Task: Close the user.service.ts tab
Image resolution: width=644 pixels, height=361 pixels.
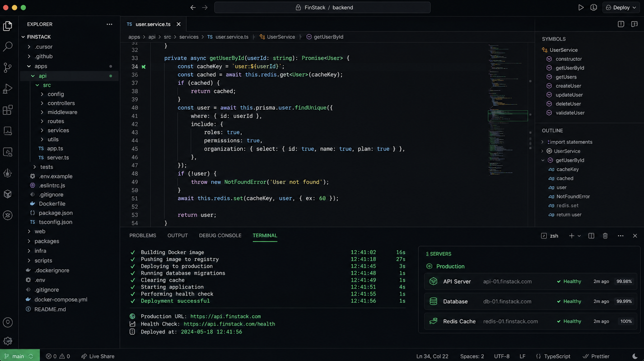Action: coord(179,24)
